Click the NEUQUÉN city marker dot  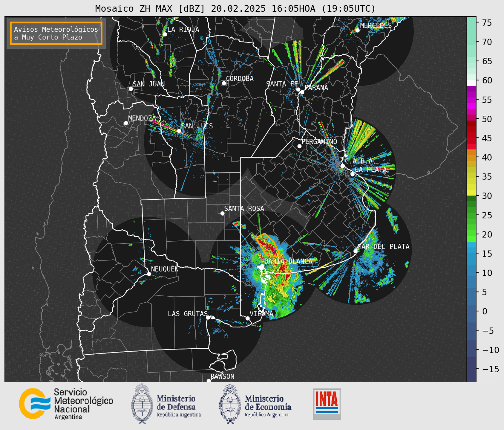point(149,274)
